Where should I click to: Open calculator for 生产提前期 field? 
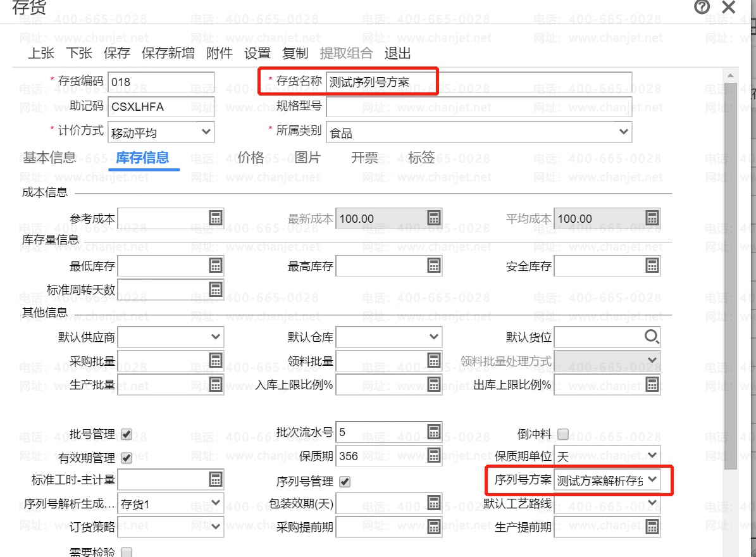point(652,527)
